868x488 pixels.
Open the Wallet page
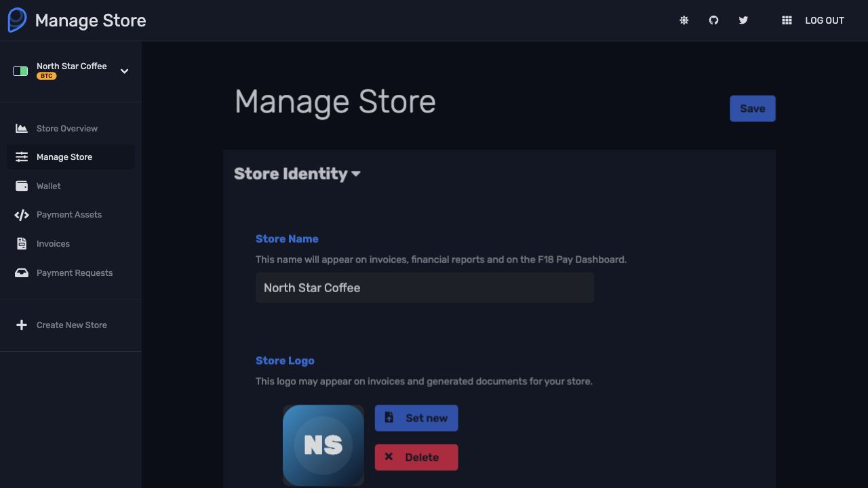pyautogui.click(x=71, y=186)
